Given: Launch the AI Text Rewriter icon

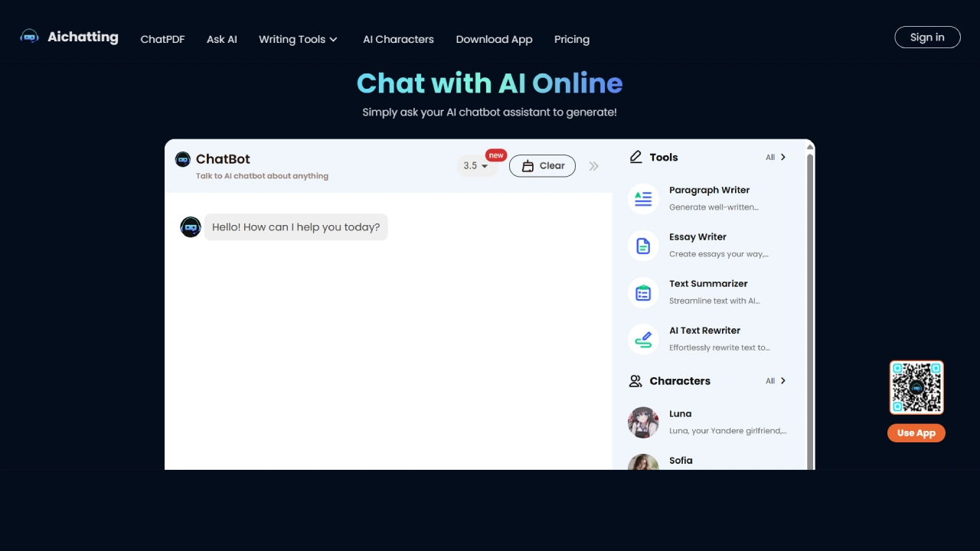Looking at the screenshot, I should tap(643, 339).
